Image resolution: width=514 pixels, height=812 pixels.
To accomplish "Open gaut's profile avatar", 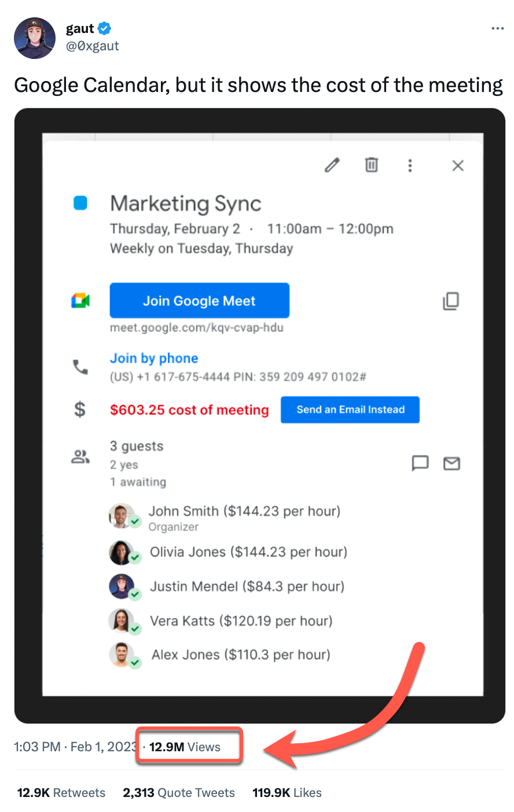I will point(35,38).
